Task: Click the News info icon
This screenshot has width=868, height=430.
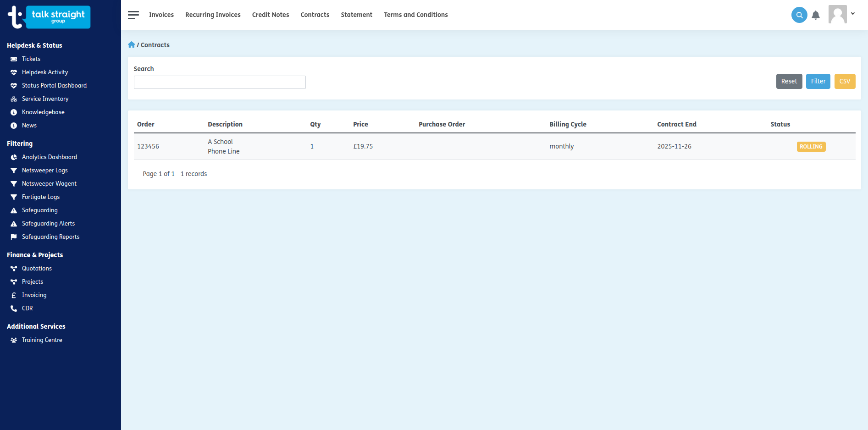Action: tap(14, 126)
